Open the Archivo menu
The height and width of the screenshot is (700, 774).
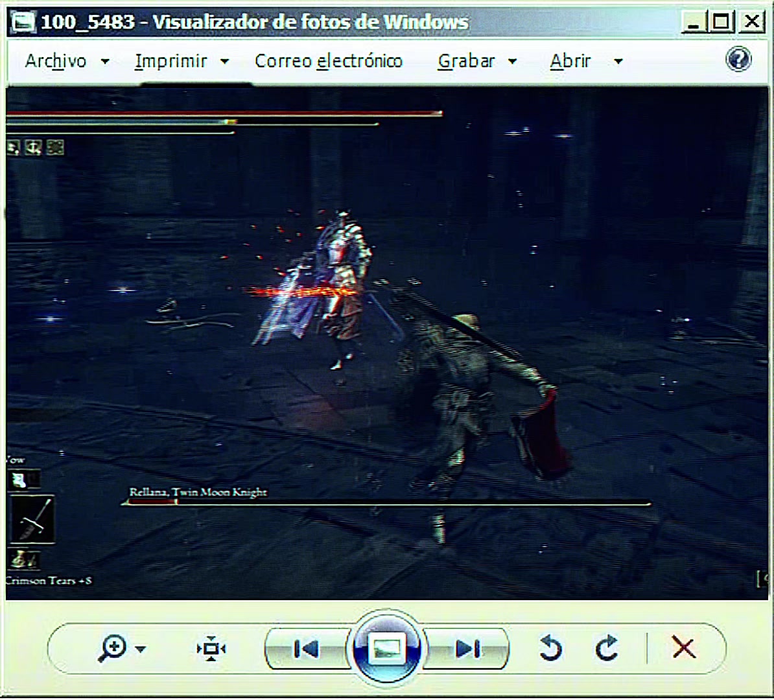click(56, 61)
